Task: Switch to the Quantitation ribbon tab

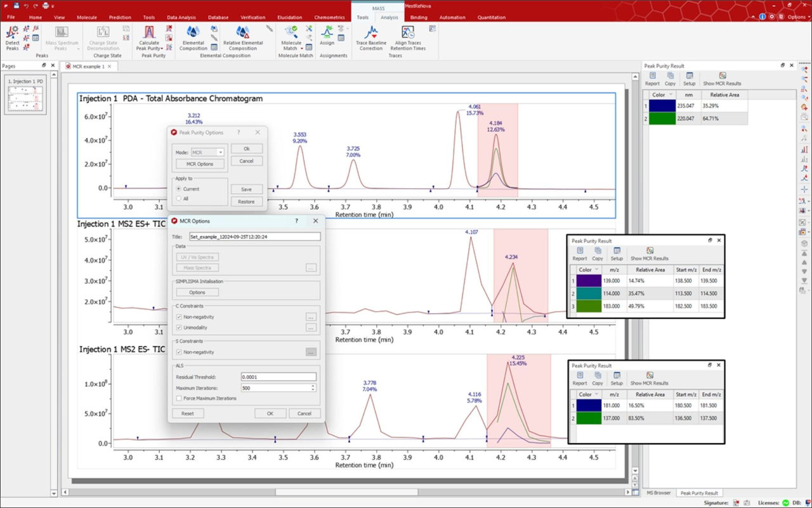Action: (492, 17)
